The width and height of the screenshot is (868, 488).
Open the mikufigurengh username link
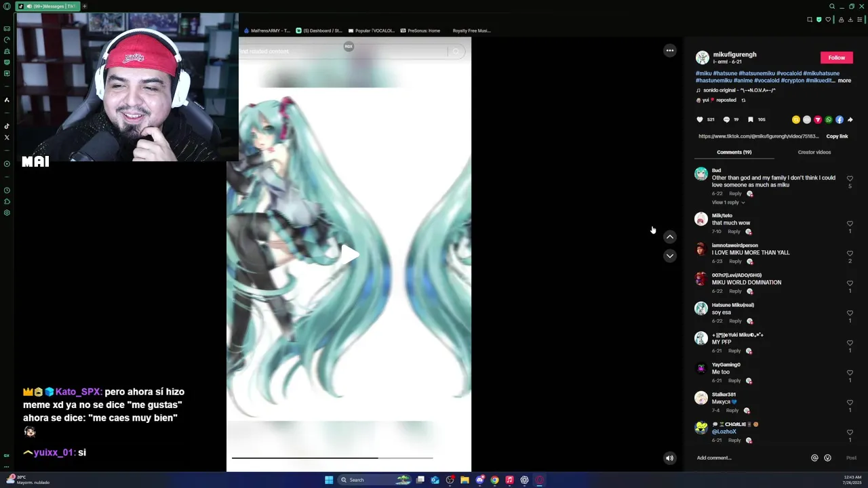pyautogui.click(x=734, y=54)
